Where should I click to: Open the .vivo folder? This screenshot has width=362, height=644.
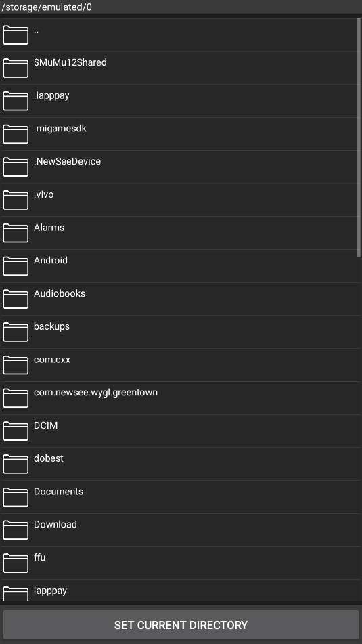(x=181, y=200)
